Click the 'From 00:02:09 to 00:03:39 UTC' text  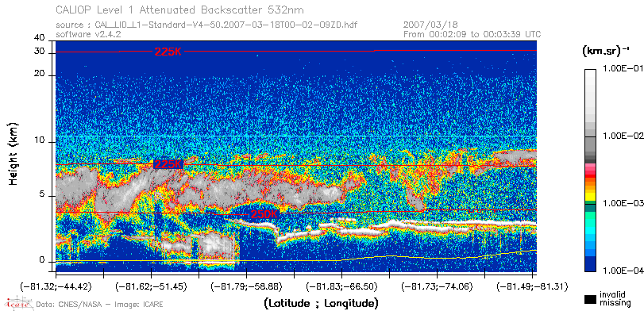[x=472, y=34]
